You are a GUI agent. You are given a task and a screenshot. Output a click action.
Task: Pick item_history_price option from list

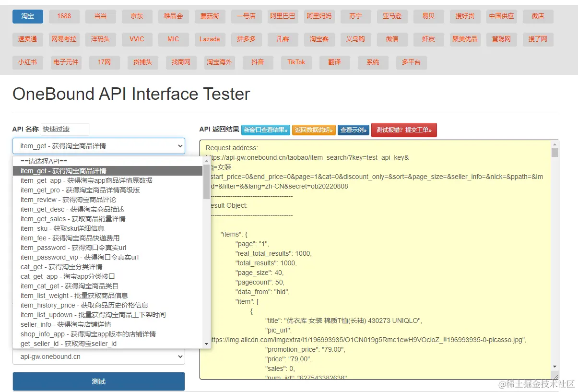[84, 305]
